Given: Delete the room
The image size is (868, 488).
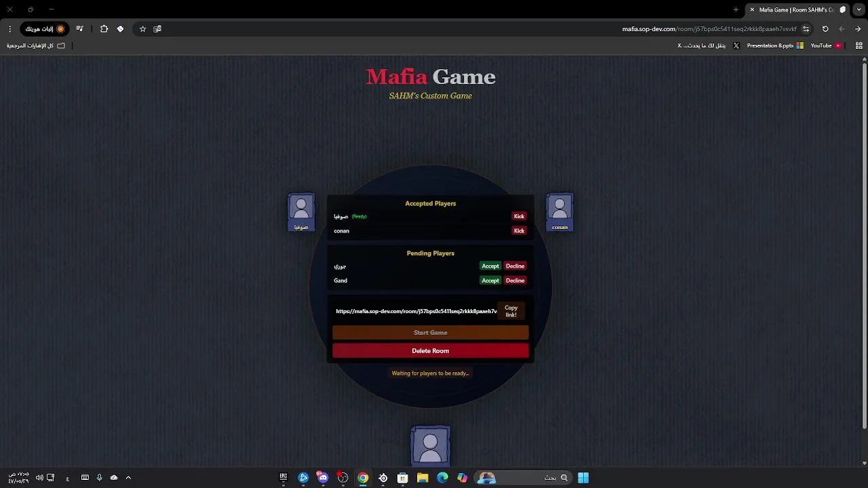Looking at the screenshot, I should (x=431, y=351).
